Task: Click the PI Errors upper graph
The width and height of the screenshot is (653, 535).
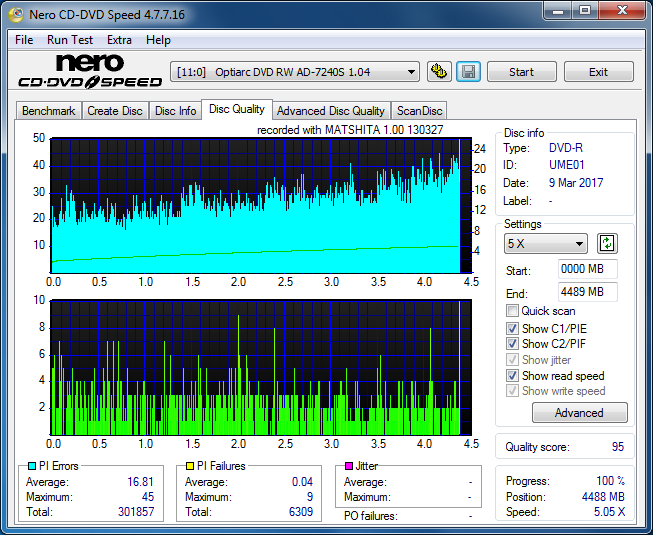Action: 261,206
